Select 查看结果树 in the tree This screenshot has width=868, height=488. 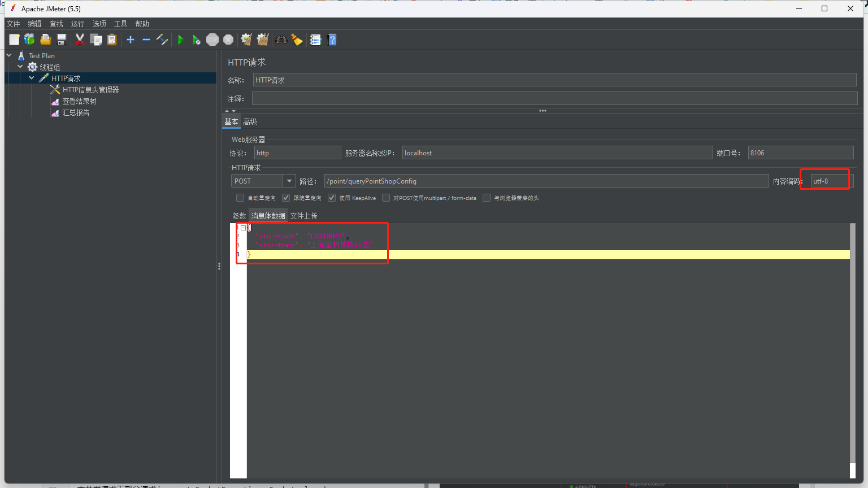[x=79, y=101]
